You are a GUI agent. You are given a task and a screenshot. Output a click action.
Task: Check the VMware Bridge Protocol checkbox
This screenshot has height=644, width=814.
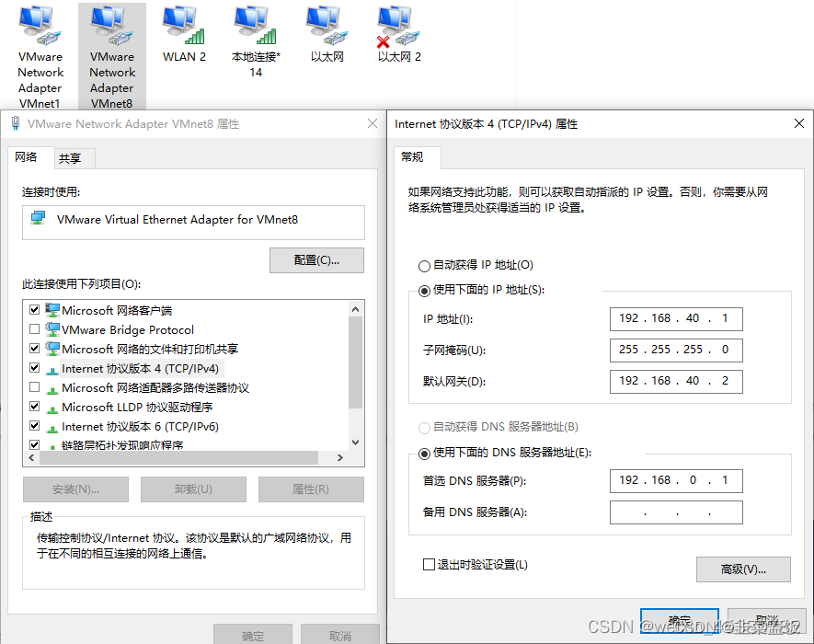pos(34,328)
